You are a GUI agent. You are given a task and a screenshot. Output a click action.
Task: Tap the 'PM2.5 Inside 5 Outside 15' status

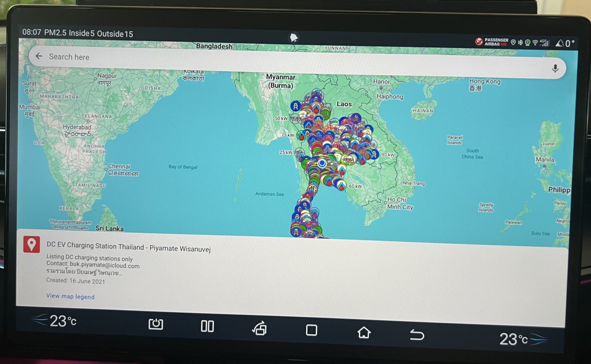coord(89,33)
